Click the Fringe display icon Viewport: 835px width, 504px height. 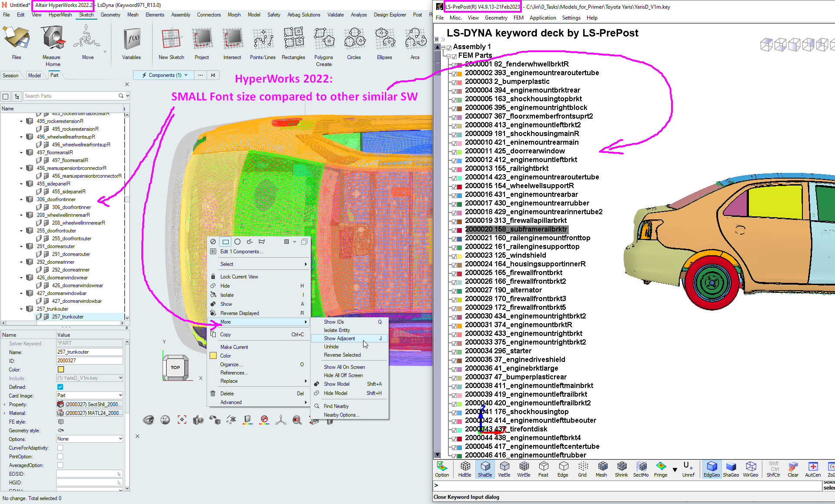tap(661, 469)
